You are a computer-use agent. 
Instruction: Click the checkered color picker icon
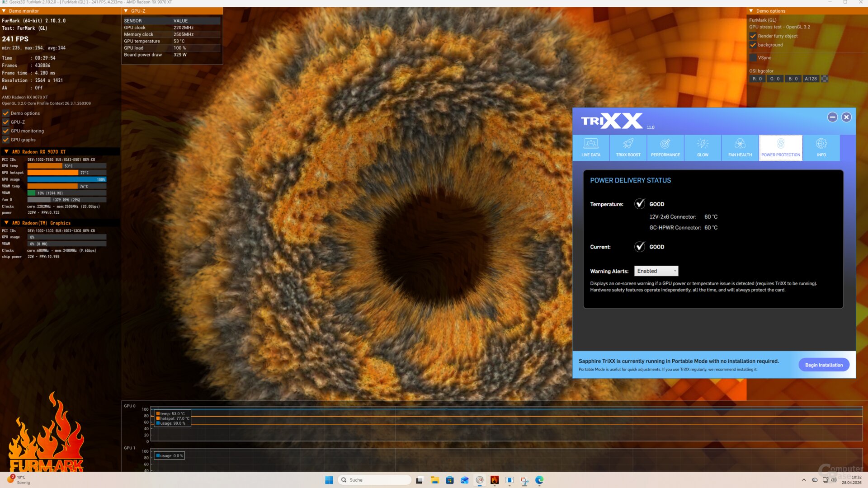point(825,79)
